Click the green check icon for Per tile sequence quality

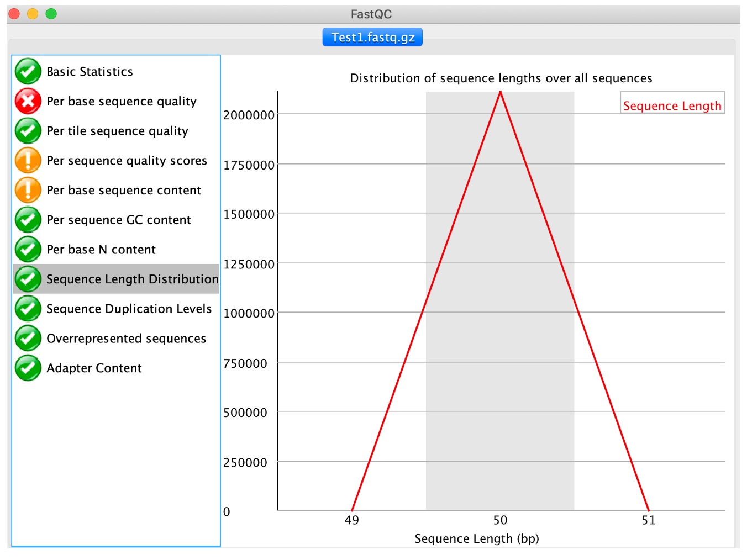coord(28,131)
